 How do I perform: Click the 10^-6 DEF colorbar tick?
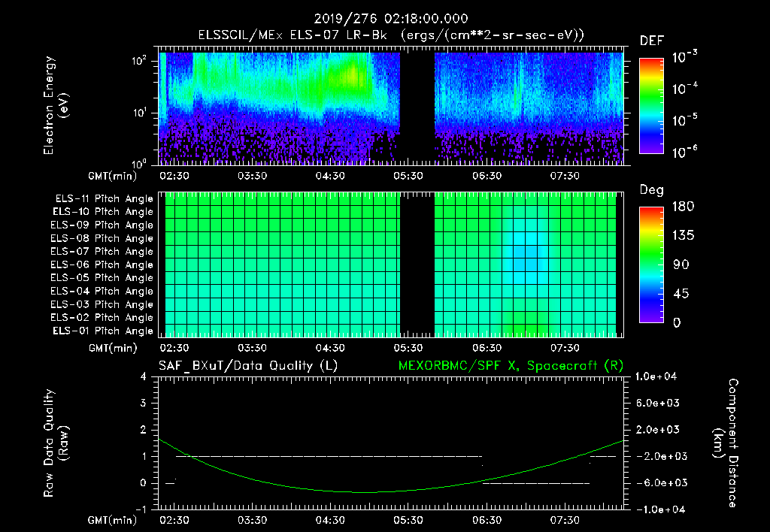point(684,152)
